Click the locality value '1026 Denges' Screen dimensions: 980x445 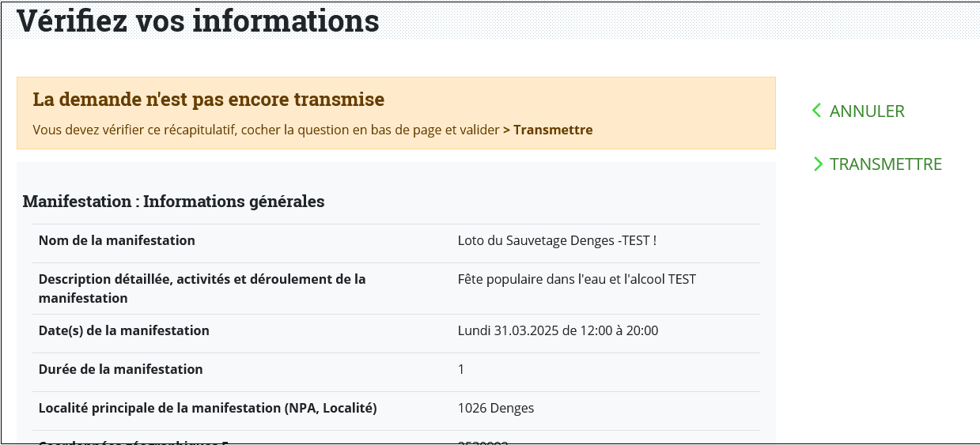coord(496,408)
